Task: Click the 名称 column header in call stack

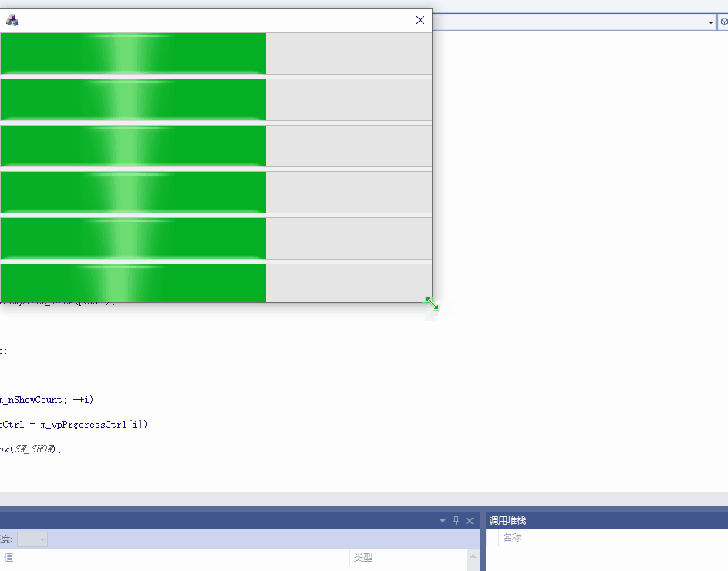Action: (x=511, y=538)
